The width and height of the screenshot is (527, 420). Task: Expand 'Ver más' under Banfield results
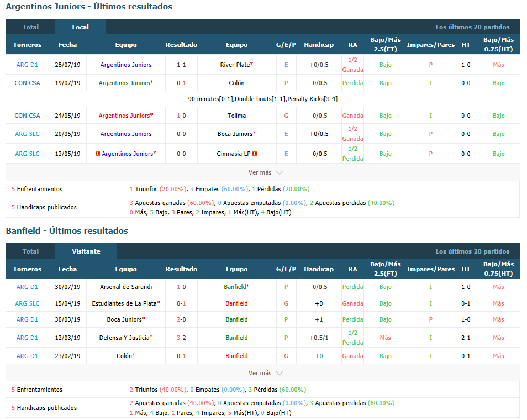(x=266, y=373)
